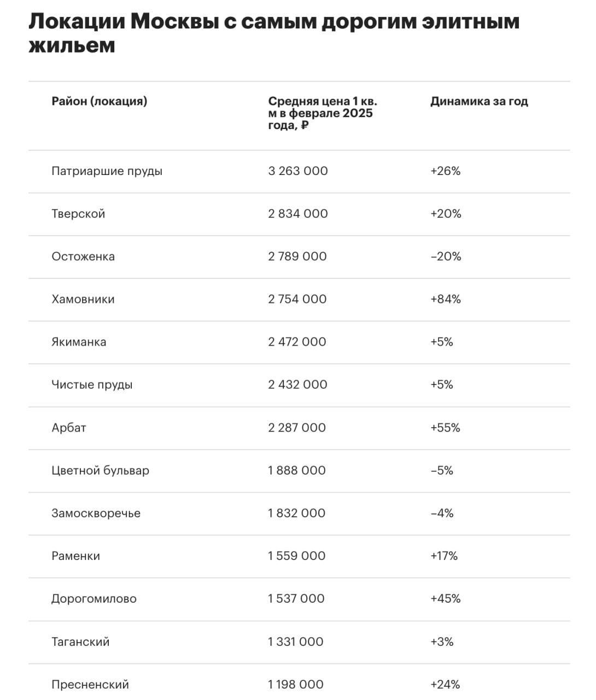Click Таганский +3% value
The width and height of the screenshot is (596, 700).
[442, 641]
